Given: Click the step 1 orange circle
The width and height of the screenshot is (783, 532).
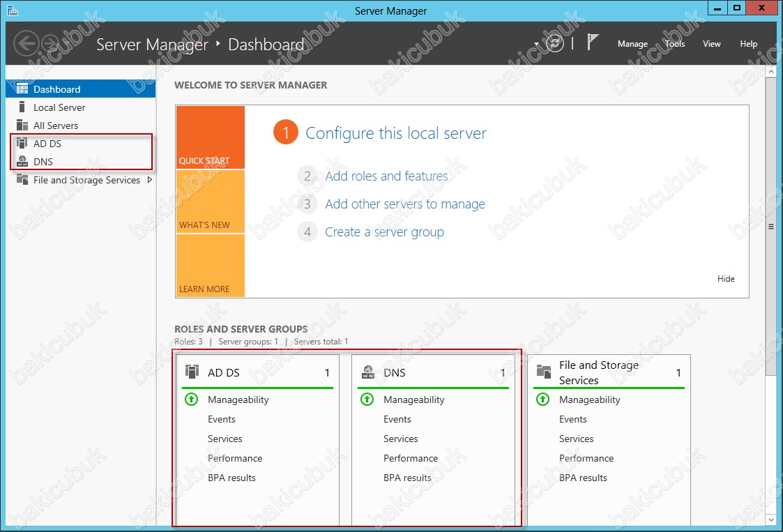Looking at the screenshot, I should tap(286, 132).
